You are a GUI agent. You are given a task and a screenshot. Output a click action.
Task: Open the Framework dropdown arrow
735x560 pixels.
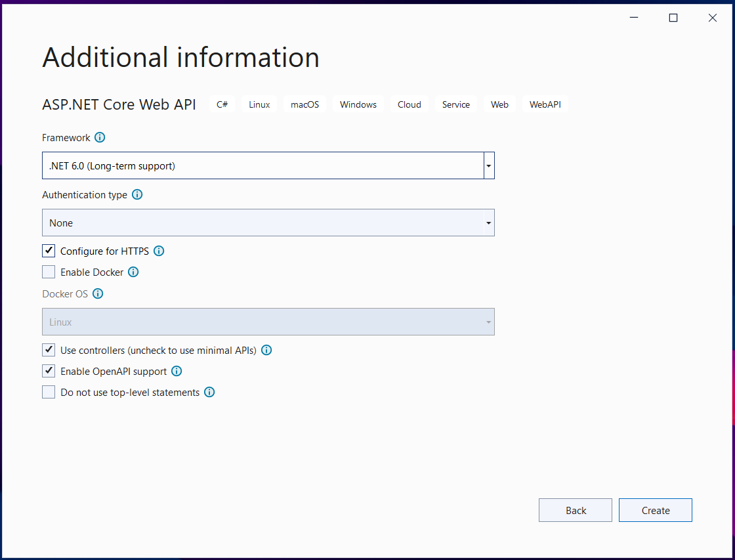pyautogui.click(x=489, y=165)
